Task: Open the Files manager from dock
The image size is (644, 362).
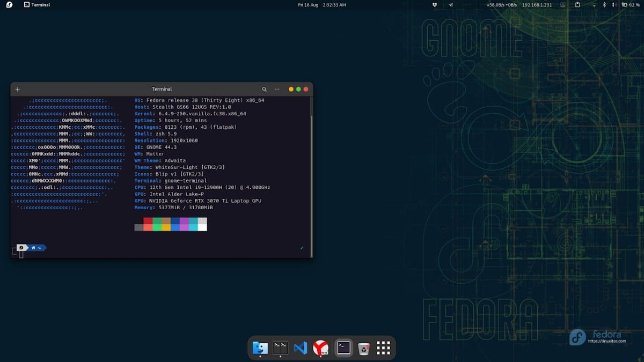Action: pyautogui.click(x=260, y=348)
